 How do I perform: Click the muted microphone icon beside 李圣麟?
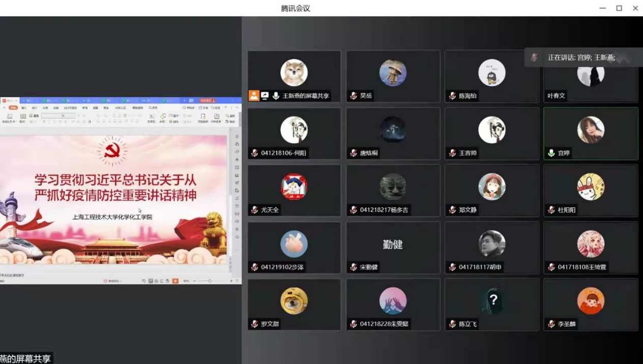coord(551,324)
